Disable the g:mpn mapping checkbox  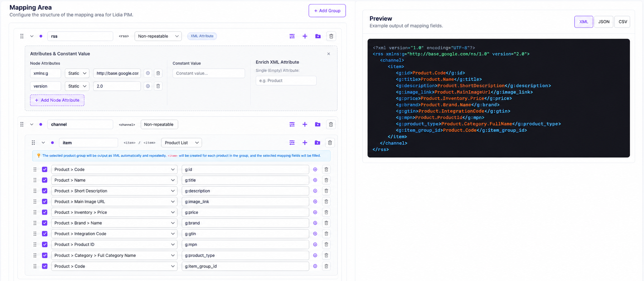45,244
